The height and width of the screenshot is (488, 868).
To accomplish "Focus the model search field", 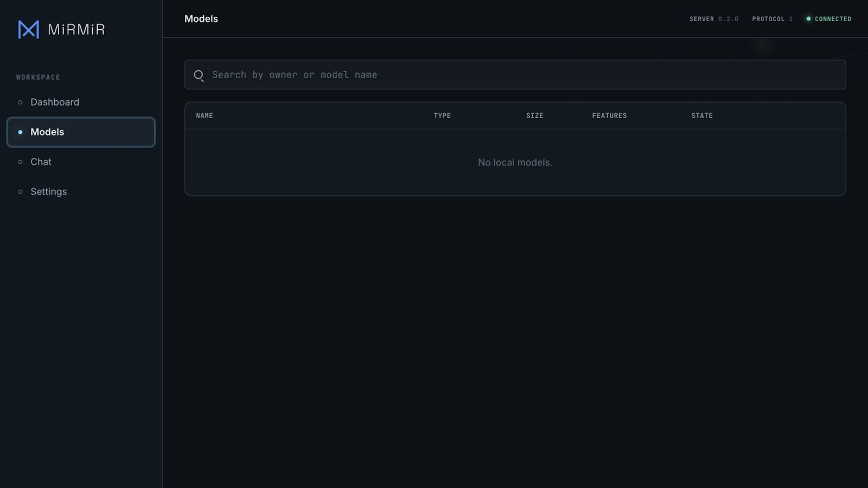I will pyautogui.click(x=515, y=75).
